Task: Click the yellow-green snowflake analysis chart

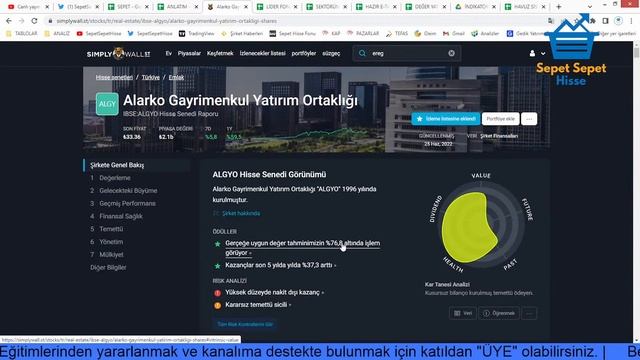Action: 469,227
